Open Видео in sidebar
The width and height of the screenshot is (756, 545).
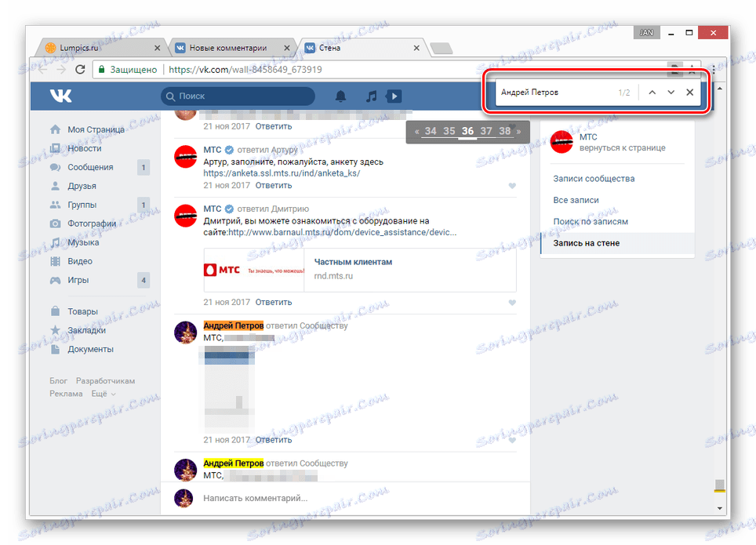click(79, 261)
